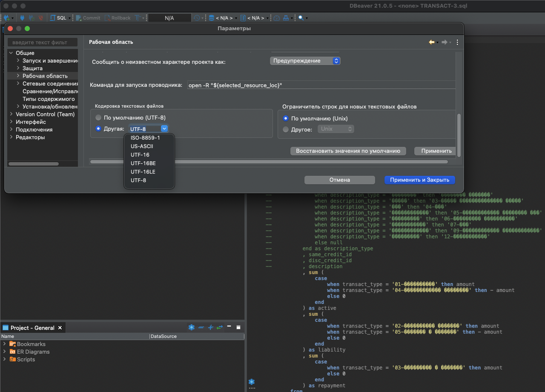Open the transaction log clock icon
This screenshot has width=545, height=392.
click(x=197, y=17)
